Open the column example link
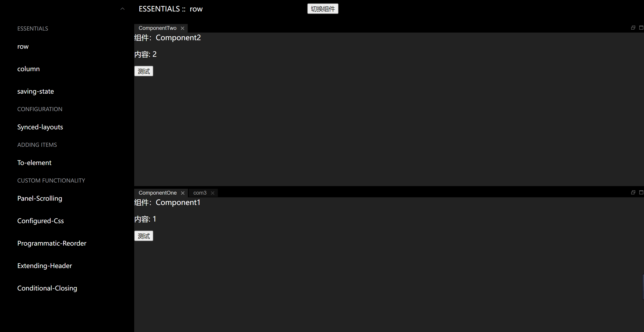This screenshot has height=332, width=644. pyautogui.click(x=29, y=69)
